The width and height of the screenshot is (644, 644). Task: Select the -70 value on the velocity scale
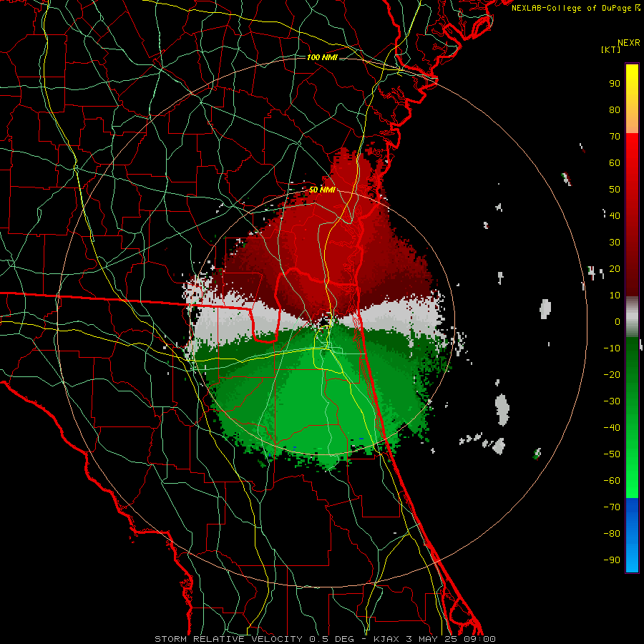click(612, 507)
